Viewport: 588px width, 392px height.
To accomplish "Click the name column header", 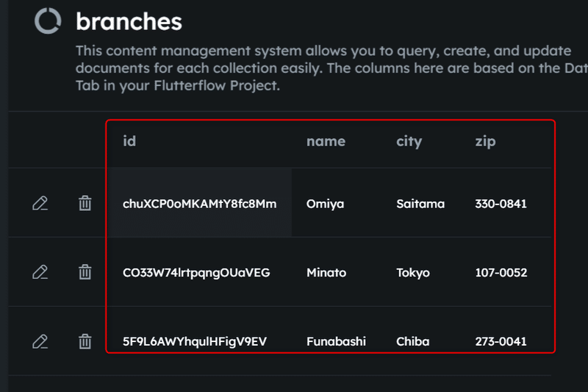I will pyautogui.click(x=326, y=141).
